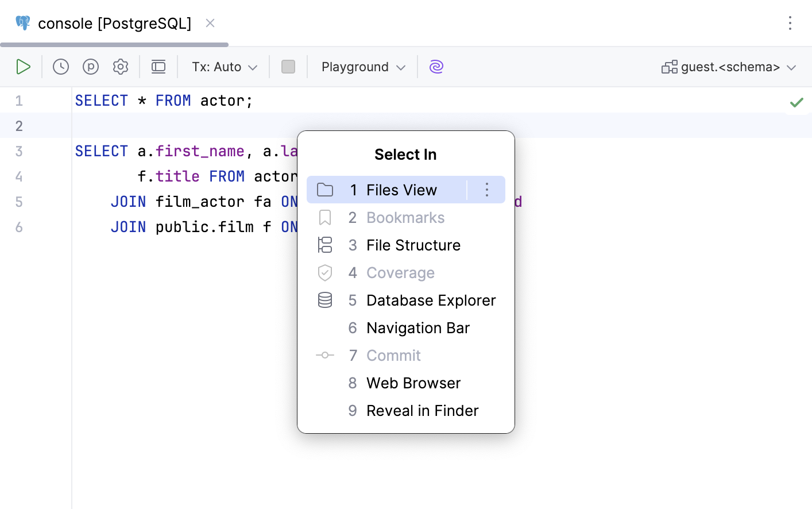Open the guest.<schema> schema selector
Screen dimensions: 812x509
tap(728, 67)
